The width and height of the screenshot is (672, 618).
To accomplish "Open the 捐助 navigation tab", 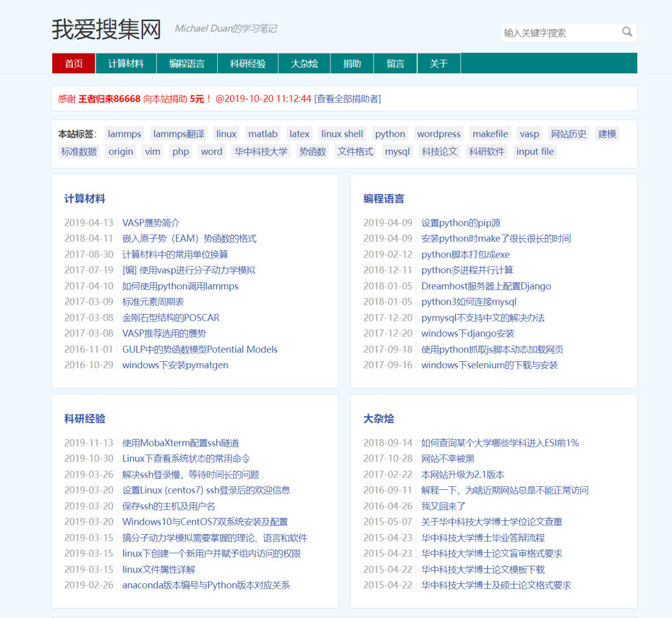I will point(352,63).
